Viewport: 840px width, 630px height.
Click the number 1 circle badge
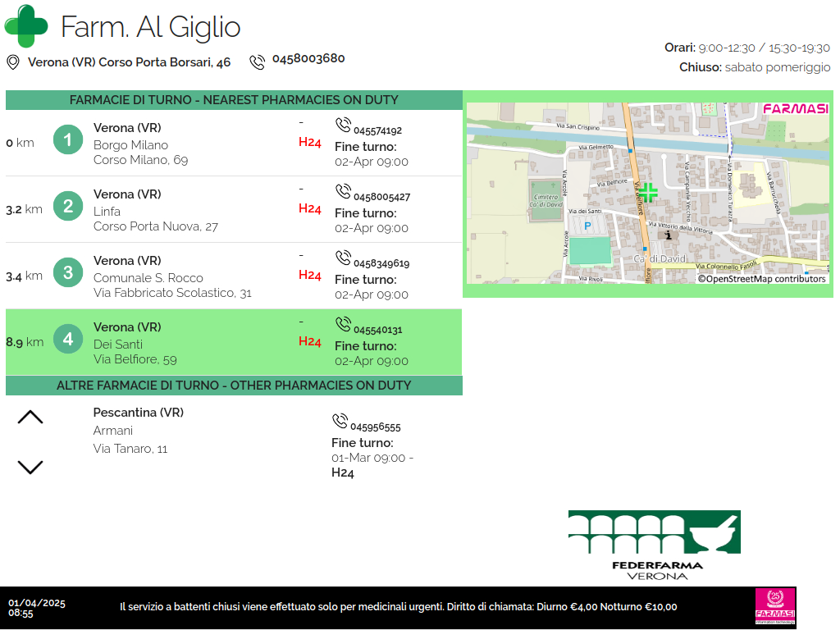click(x=68, y=140)
